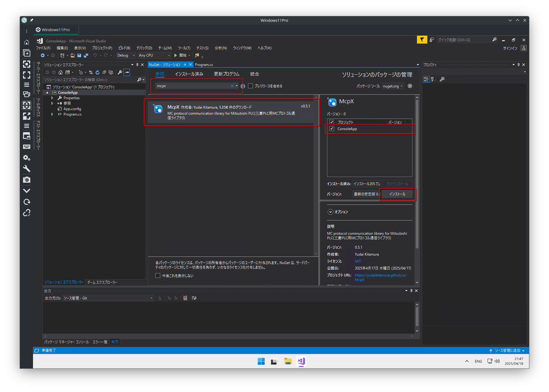Viewport: 549px width, 392px height.
Task: Open the Build menu
Action: click(124, 48)
